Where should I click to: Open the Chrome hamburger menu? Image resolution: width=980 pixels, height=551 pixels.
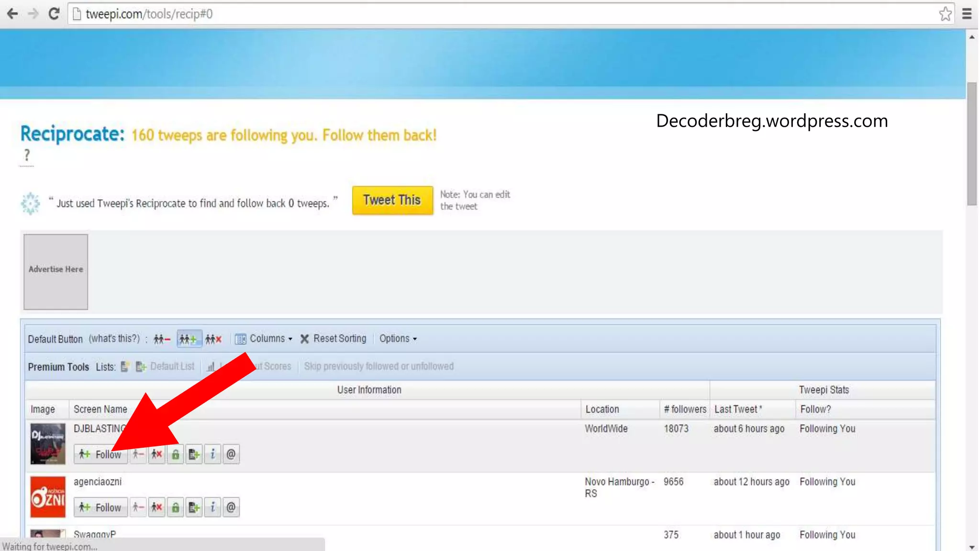(x=967, y=14)
